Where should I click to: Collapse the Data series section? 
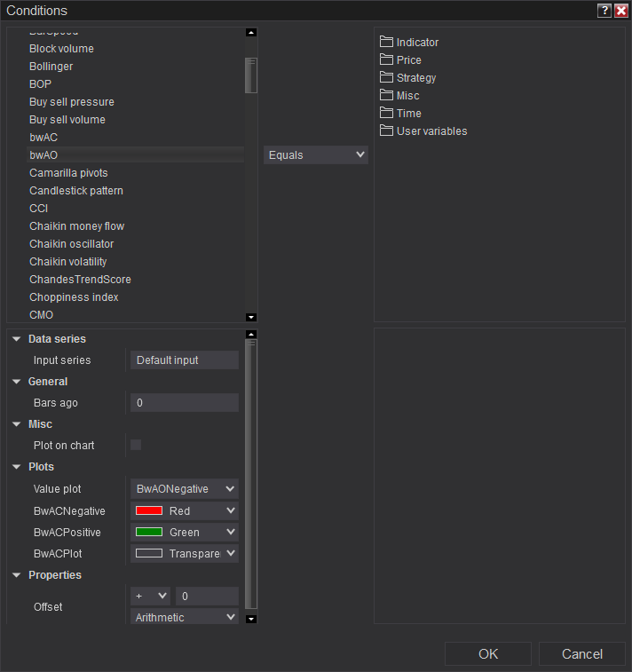[17, 339]
